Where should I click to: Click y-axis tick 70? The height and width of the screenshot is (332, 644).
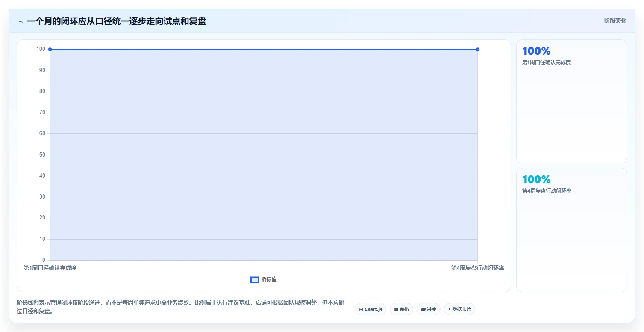[42, 113]
